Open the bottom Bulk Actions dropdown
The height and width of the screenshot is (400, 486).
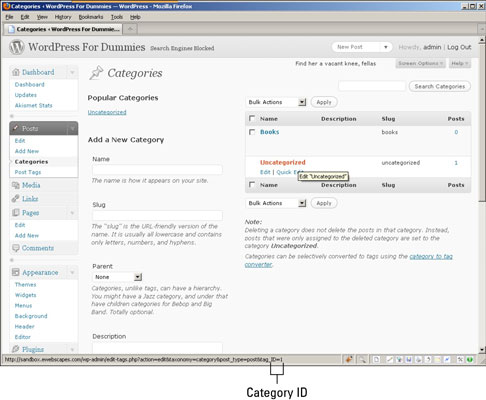click(x=276, y=203)
